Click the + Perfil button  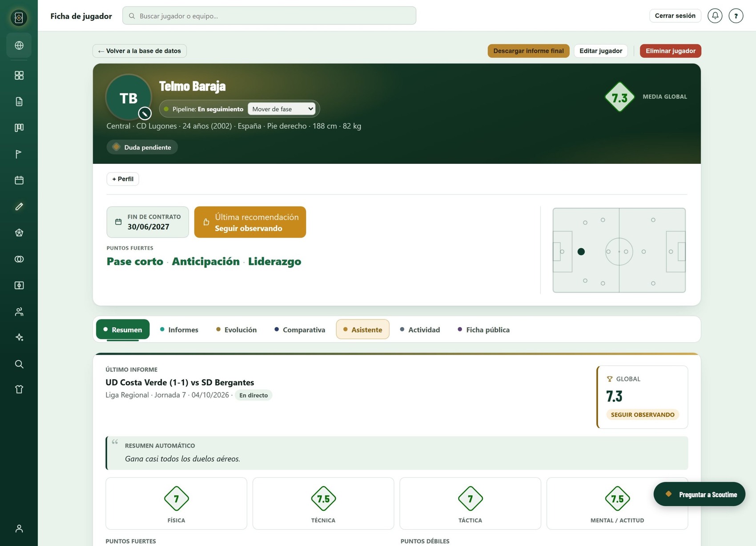pos(123,179)
